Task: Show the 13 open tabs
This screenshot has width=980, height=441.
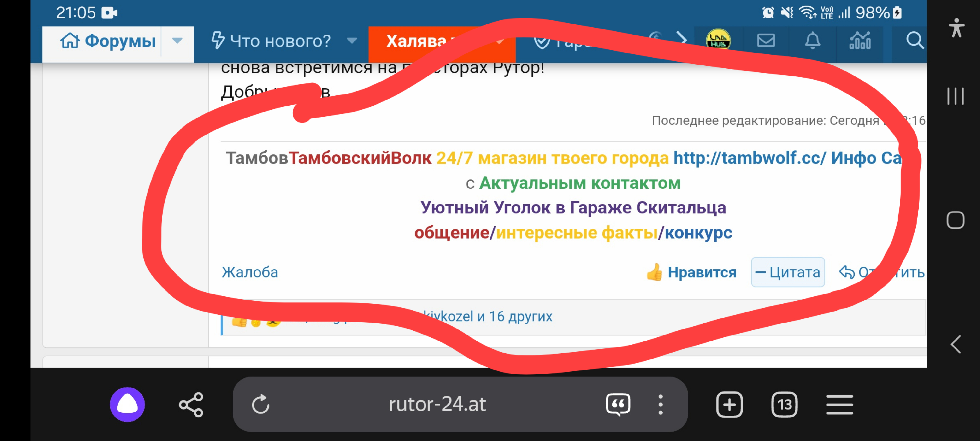Action: click(784, 405)
